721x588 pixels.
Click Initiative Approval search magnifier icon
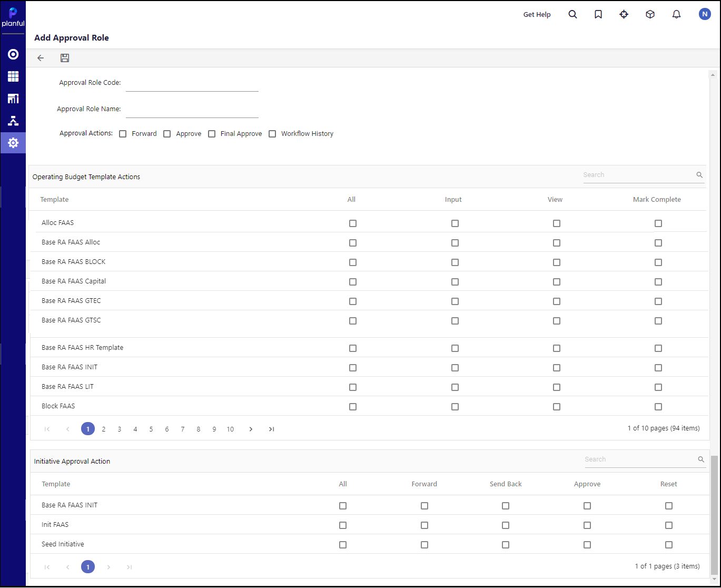701,459
